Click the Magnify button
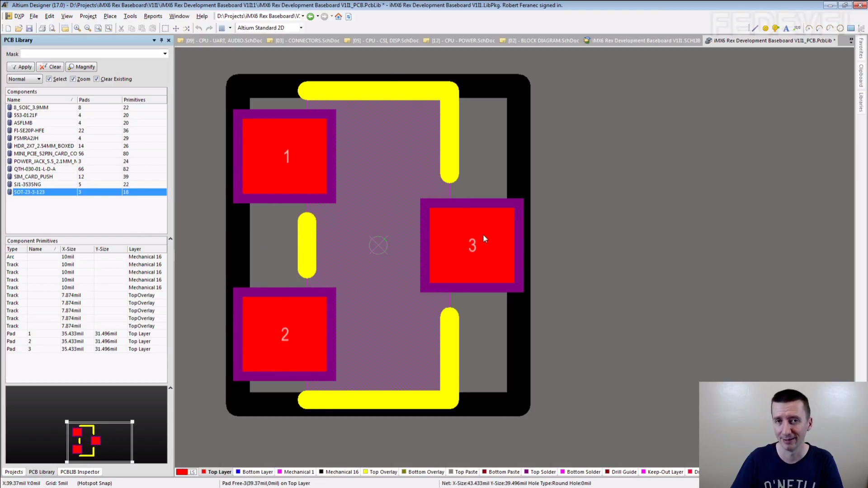The image size is (868, 488). (x=81, y=67)
